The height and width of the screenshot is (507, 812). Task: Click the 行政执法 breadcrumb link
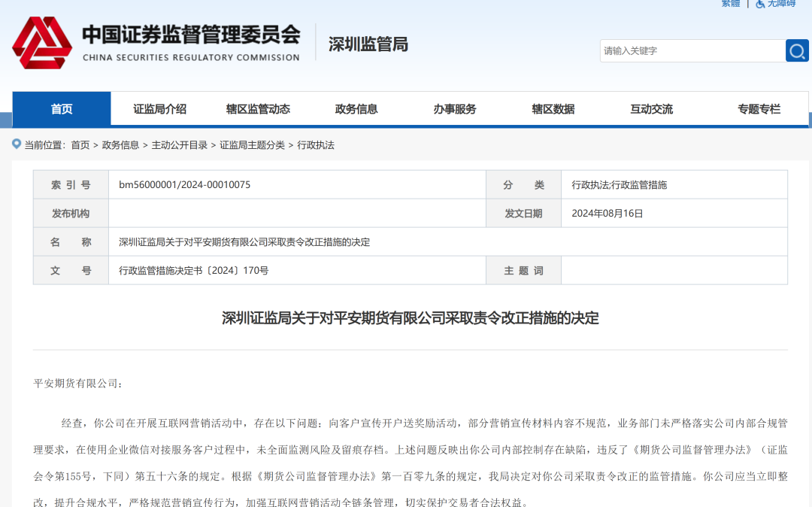316,145
